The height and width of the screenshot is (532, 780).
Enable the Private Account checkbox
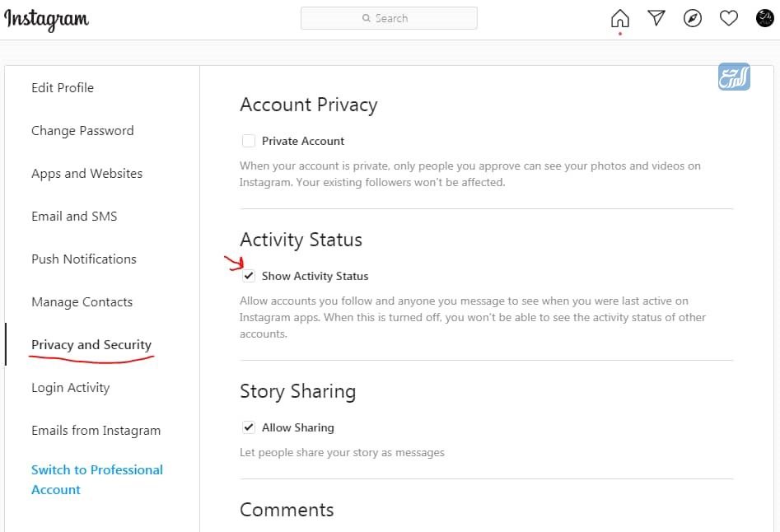[249, 141]
